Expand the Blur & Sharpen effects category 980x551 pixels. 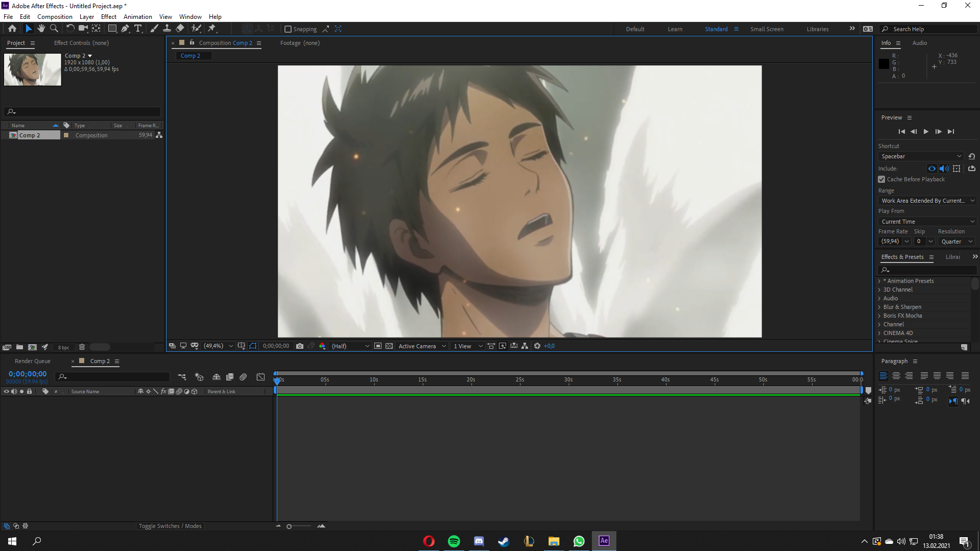point(879,307)
